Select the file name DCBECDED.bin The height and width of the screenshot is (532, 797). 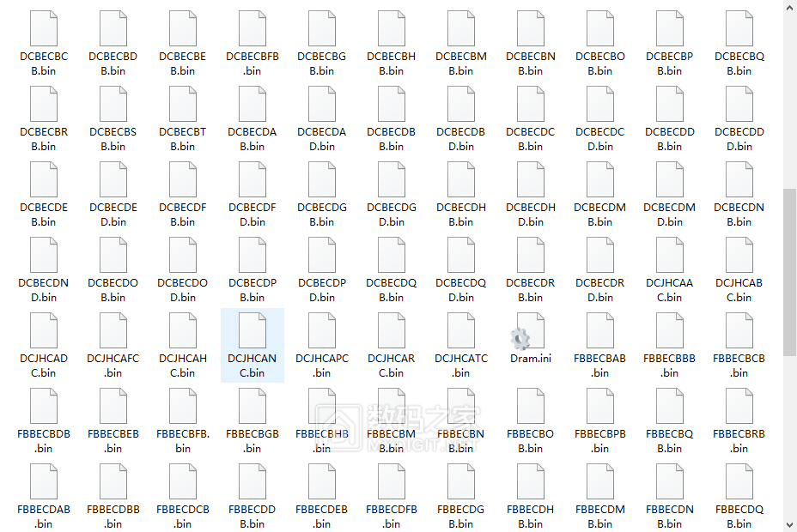pyautogui.click(x=113, y=215)
